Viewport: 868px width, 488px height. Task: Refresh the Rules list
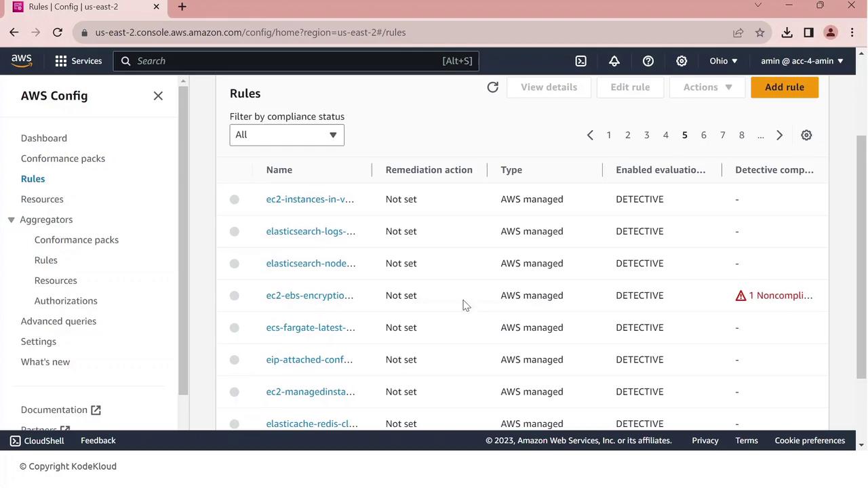pos(493,87)
